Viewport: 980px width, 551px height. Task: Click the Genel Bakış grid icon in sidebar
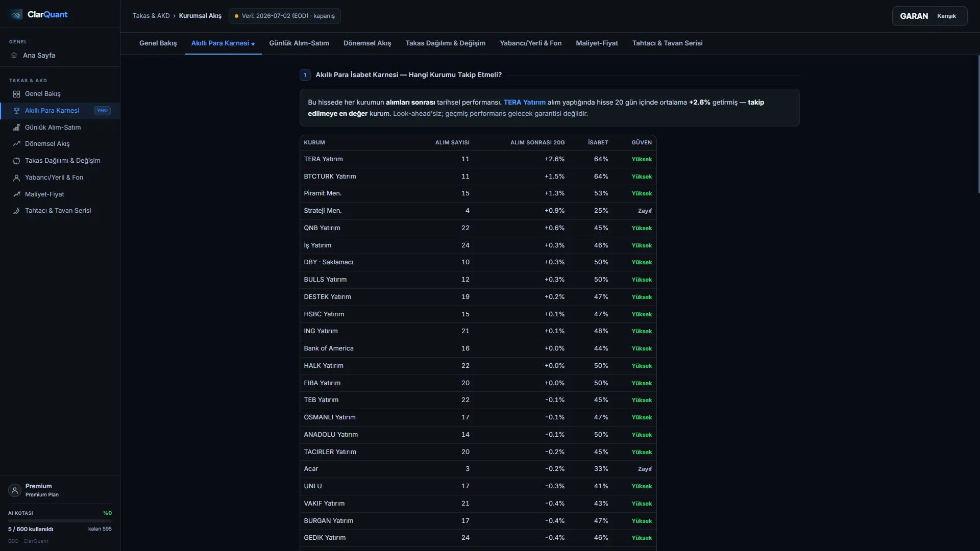16,94
